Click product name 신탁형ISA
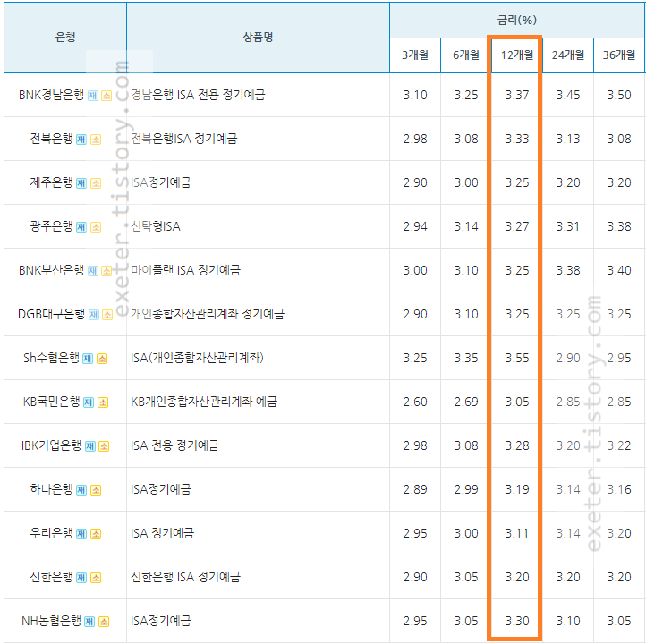This screenshot has width=646, height=644. 156,226
